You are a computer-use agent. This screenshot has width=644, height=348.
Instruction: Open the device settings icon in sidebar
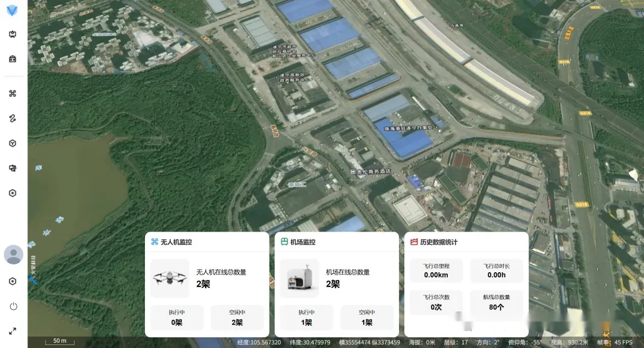(x=13, y=168)
